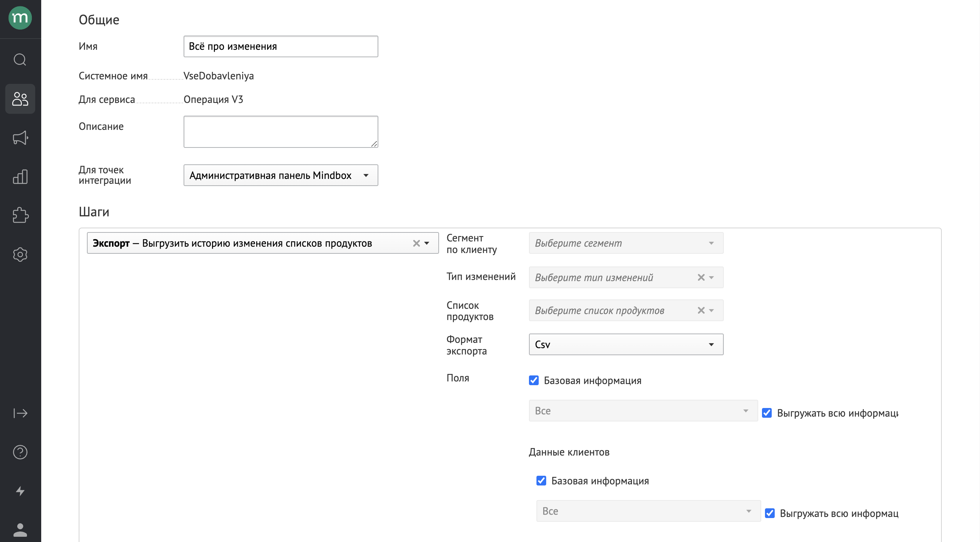Open the search icon in sidebar
This screenshot has height=542, width=980.
tap(20, 60)
